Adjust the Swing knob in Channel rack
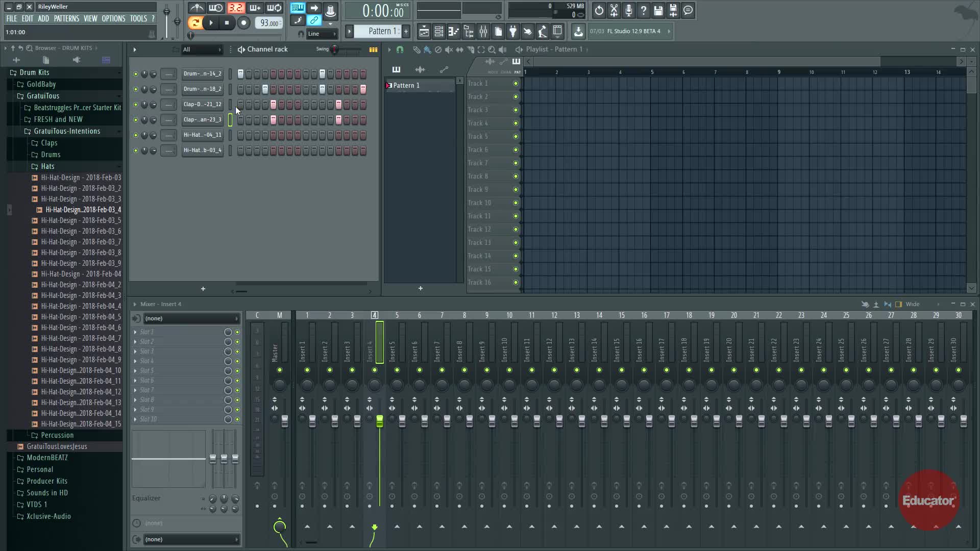Image resolution: width=980 pixels, height=551 pixels. tap(334, 49)
